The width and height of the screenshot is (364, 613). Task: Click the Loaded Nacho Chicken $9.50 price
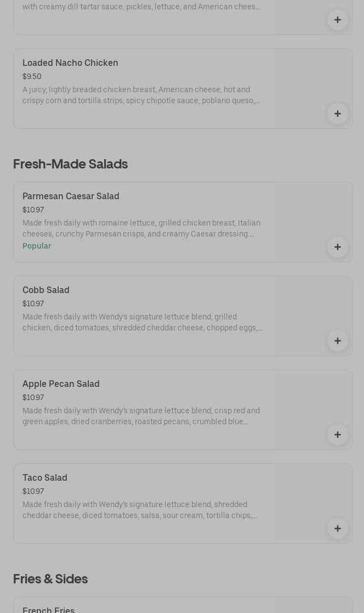tap(32, 77)
